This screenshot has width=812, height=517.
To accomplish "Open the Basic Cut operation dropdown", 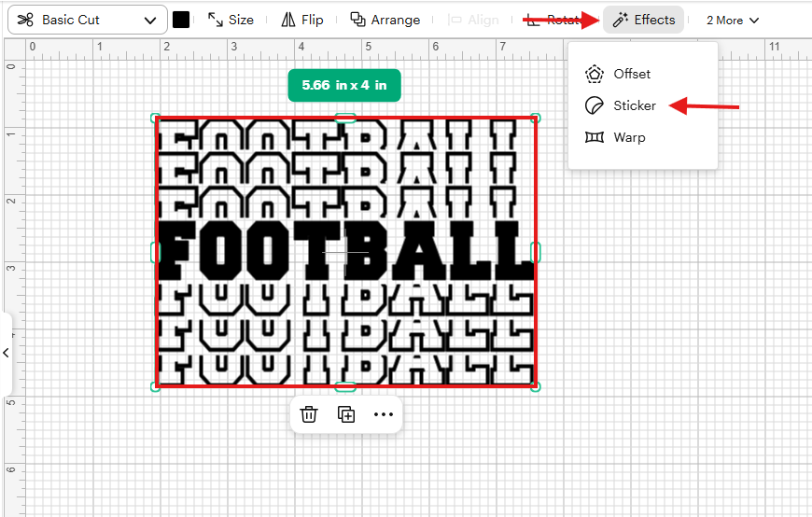I will point(87,21).
